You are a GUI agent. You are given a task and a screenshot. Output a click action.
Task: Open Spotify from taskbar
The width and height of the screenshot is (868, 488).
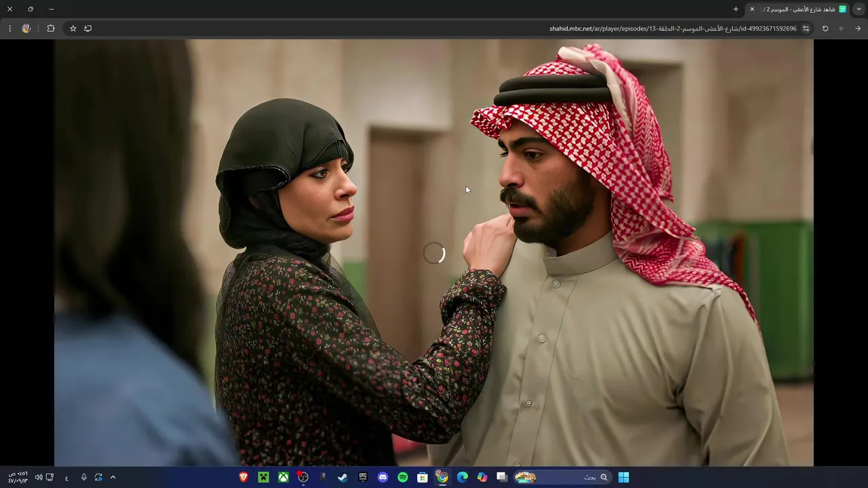pos(403,477)
